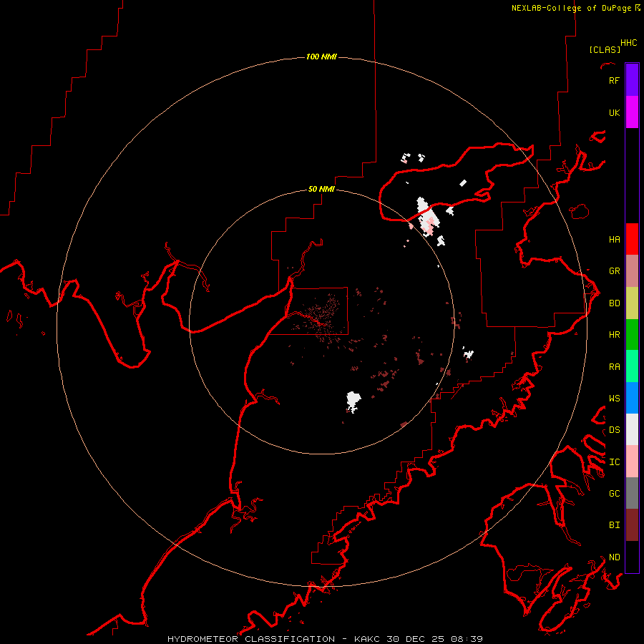Pick the WS blue legend swatch

pos(632,398)
